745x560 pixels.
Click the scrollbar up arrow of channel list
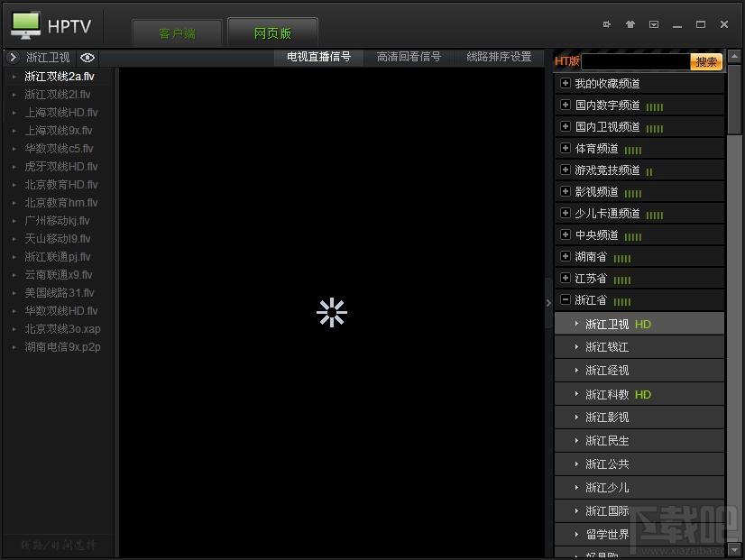click(x=734, y=57)
